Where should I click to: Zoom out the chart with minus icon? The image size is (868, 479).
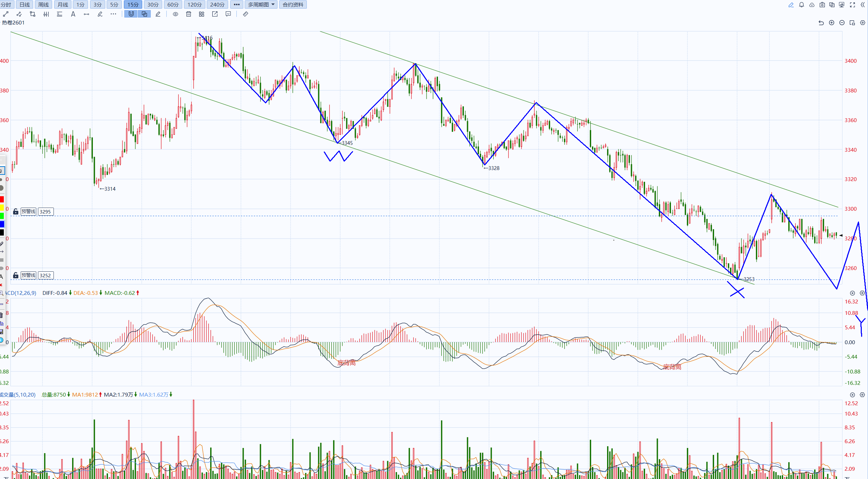(842, 23)
